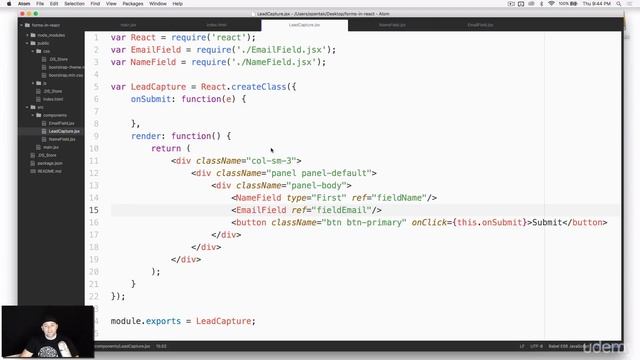Expand the node_modules folder
Screen dimensions: 640x360
pos(27,35)
